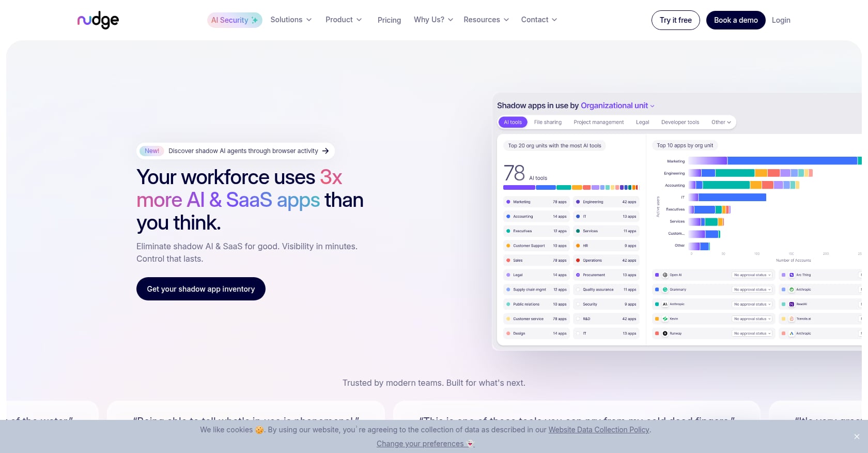Select the AI tools tab
Viewport: 868px width, 453px height.
(x=513, y=123)
